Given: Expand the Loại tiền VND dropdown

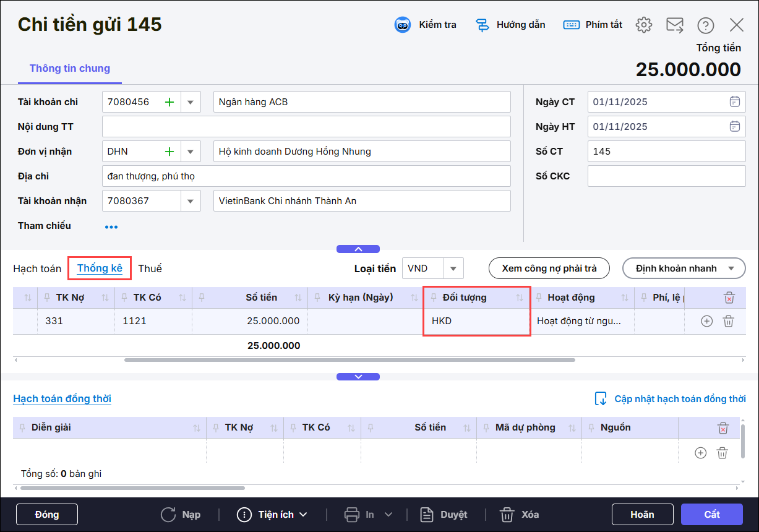Looking at the screenshot, I should pos(453,268).
